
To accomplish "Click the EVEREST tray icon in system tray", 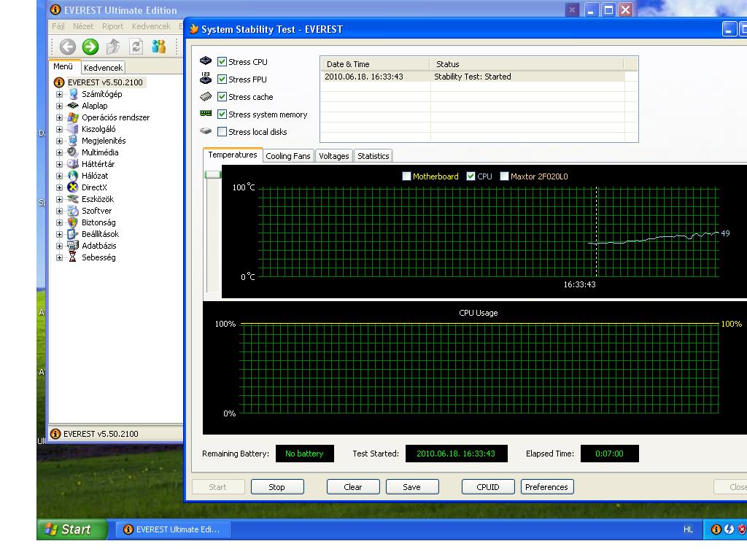I will pyautogui.click(x=716, y=529).
